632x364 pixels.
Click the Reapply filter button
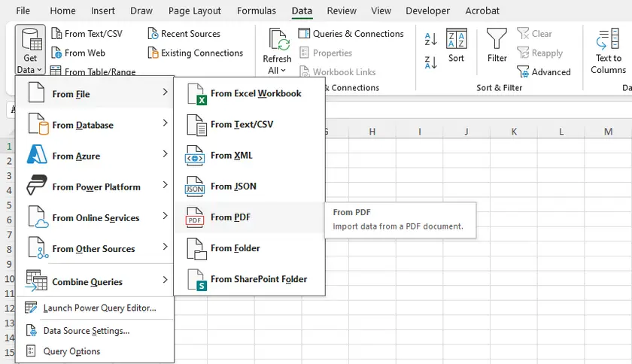point(539,53)
